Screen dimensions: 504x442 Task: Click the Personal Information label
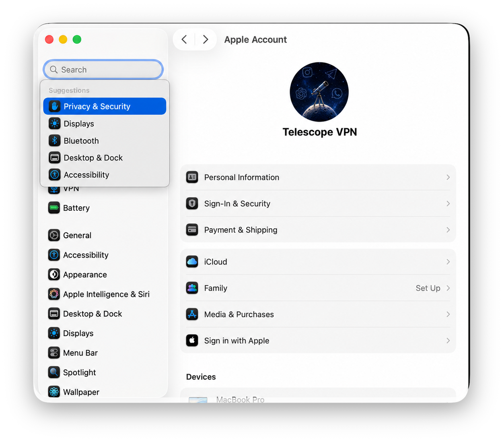coord(241,177)
